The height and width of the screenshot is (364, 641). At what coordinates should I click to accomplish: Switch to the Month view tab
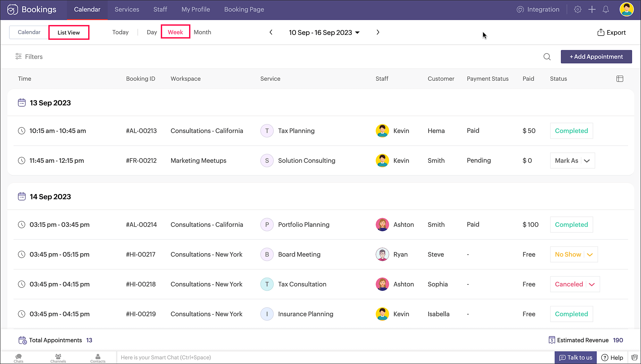click(202, 32)
